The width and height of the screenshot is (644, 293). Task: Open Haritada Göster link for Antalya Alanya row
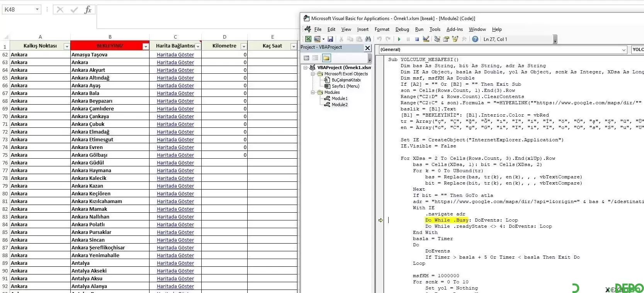click(x=175, y=286)
